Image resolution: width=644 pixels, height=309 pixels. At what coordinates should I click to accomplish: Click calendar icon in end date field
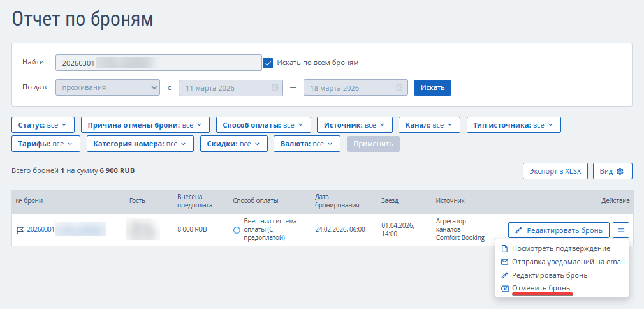tap(400, 87)
